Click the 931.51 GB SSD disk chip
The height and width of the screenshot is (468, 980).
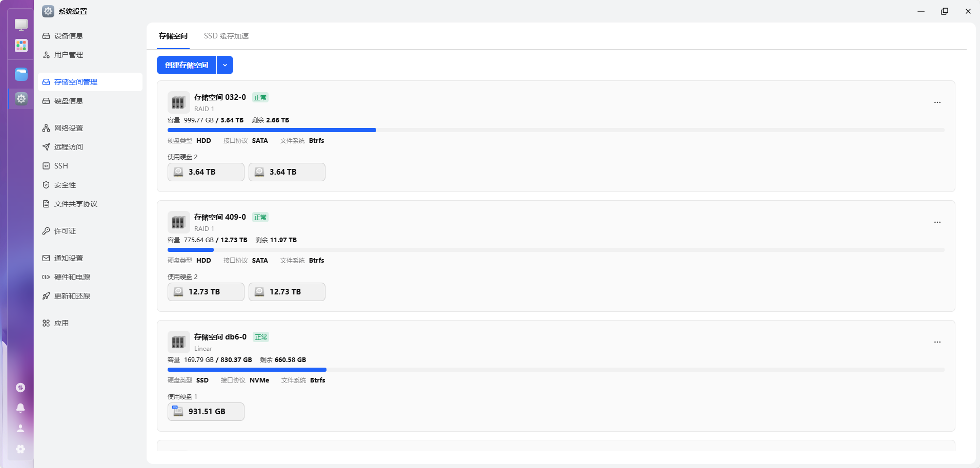pos(206,412)
